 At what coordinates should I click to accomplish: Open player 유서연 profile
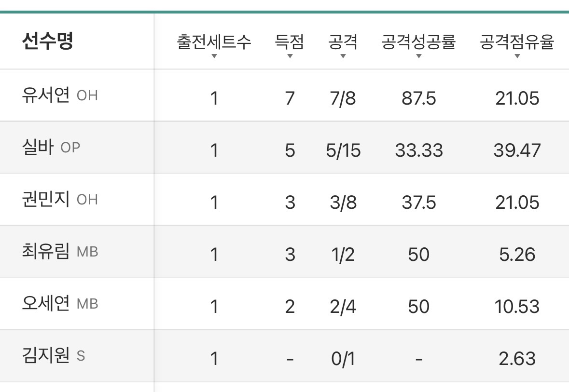coord(46,95)
